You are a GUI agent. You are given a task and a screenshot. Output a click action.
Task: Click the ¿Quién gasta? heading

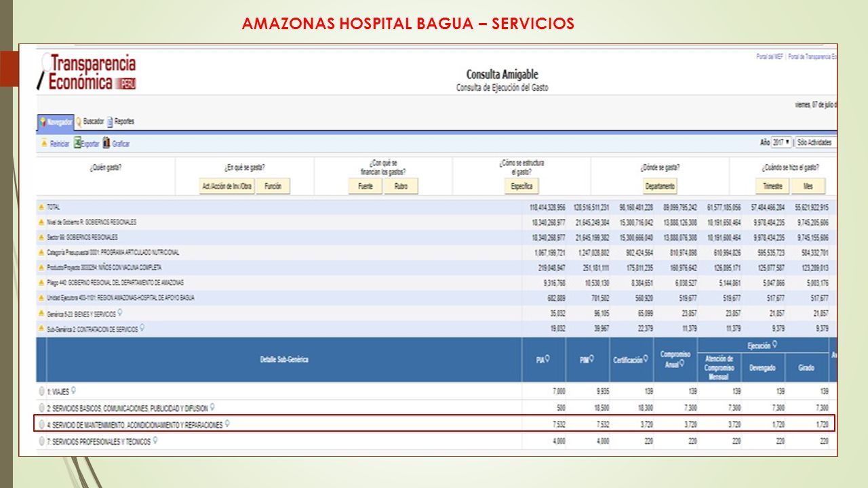click(x=106, y=167)
